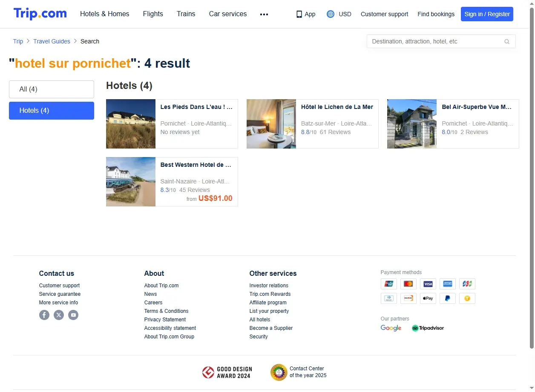Click the Best Western Hotel title

(196, 165)
